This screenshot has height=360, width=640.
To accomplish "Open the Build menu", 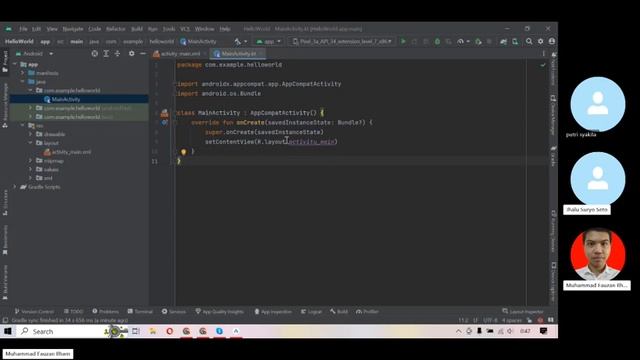I will click(x=137, y=29).
